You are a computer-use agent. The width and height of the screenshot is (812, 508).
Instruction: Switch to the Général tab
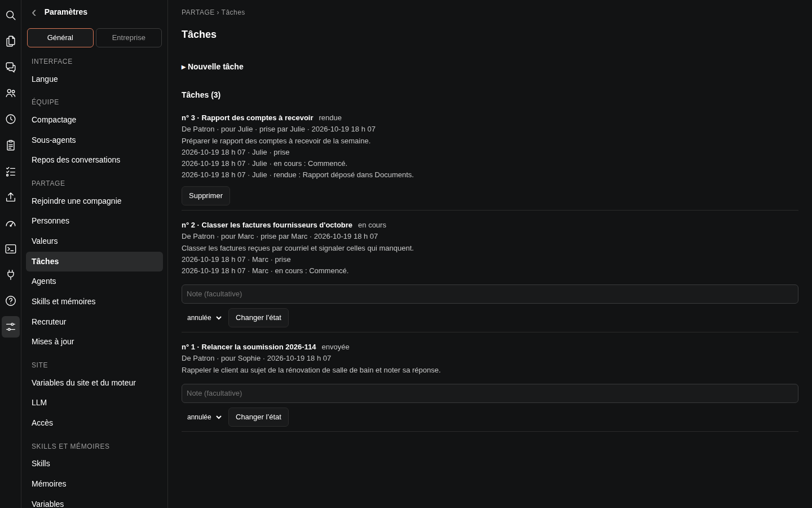tap(60, 38)
